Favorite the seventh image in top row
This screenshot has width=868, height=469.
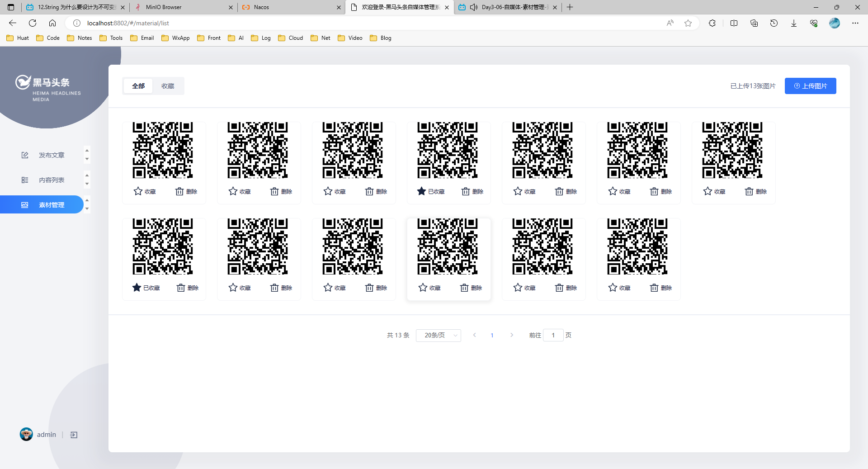pyautogui.click(x=714, y=191)
